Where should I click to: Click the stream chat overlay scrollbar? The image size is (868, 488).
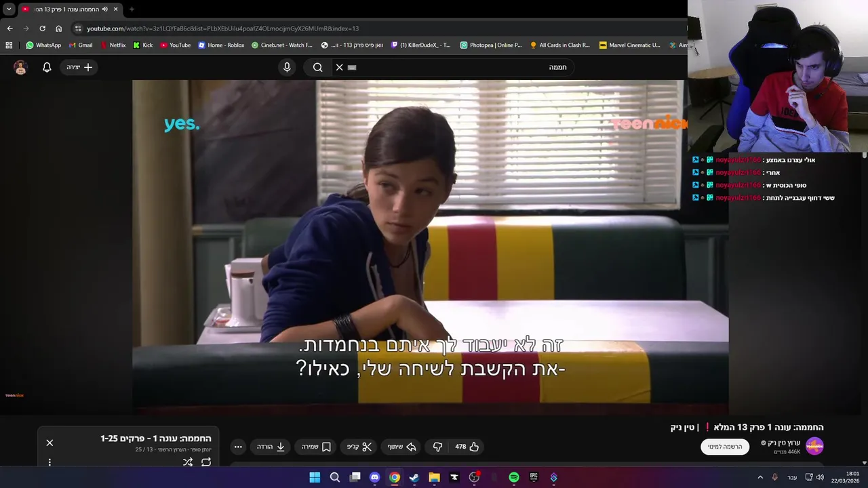click(x=865, y=157)
